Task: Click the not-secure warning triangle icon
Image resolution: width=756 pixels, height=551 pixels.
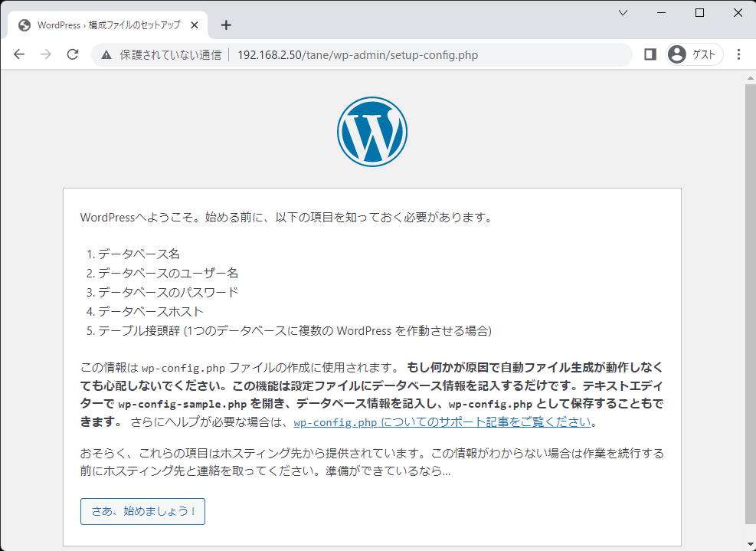Action: [x=106, y=55]
